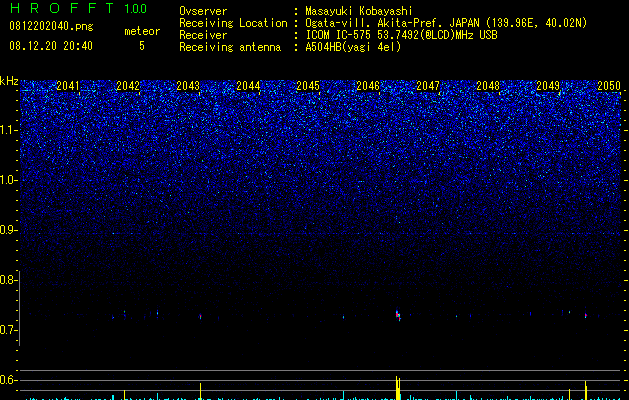Screen dimensions: 629x400
Task: Click the 0.7 kHz axis label
Action: 8,330
